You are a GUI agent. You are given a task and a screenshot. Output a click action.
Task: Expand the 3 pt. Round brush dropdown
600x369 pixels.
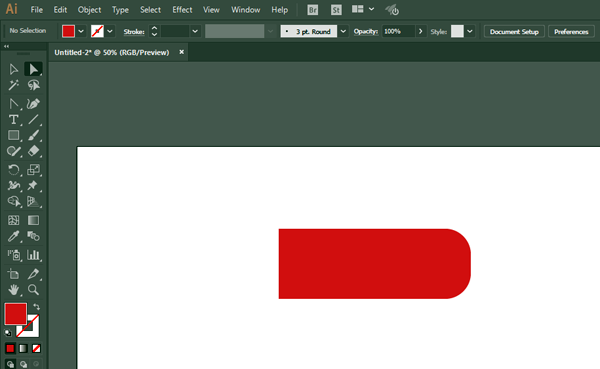[343, 31]
